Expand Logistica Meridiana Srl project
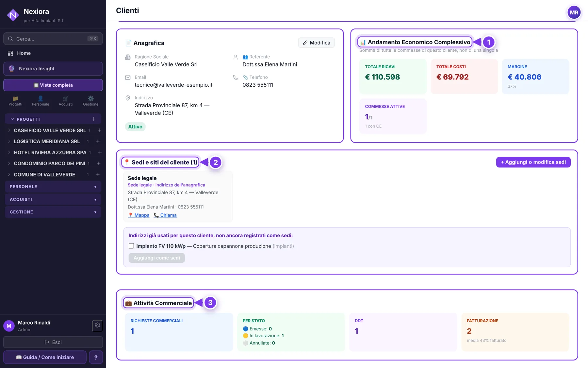Viewport: 588px width, 368px height. (9, 141)
